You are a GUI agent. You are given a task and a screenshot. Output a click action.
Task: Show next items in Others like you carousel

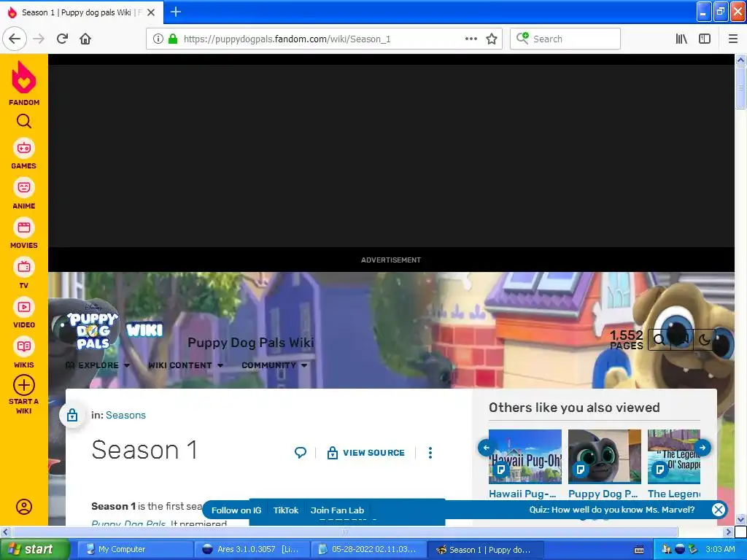click(x=703, y=448)
